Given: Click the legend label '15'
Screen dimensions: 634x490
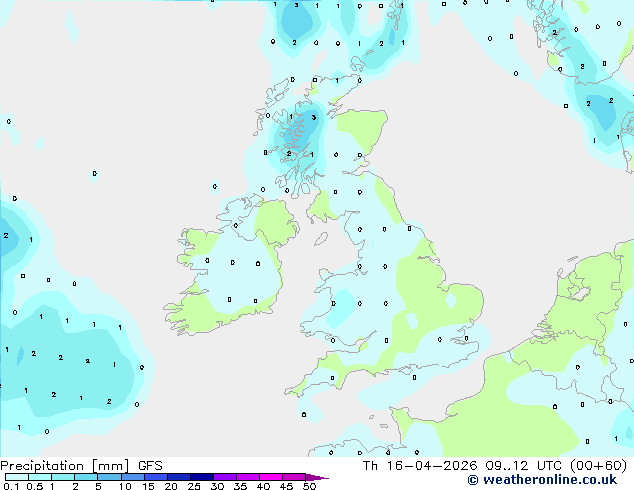Looking at the screenshot, I should pyautogui.click(x=148, y=486).
